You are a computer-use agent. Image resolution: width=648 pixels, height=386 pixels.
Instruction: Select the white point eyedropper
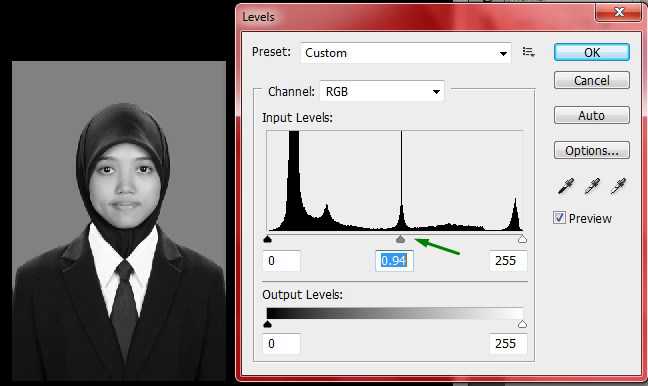tap(618, 186)
